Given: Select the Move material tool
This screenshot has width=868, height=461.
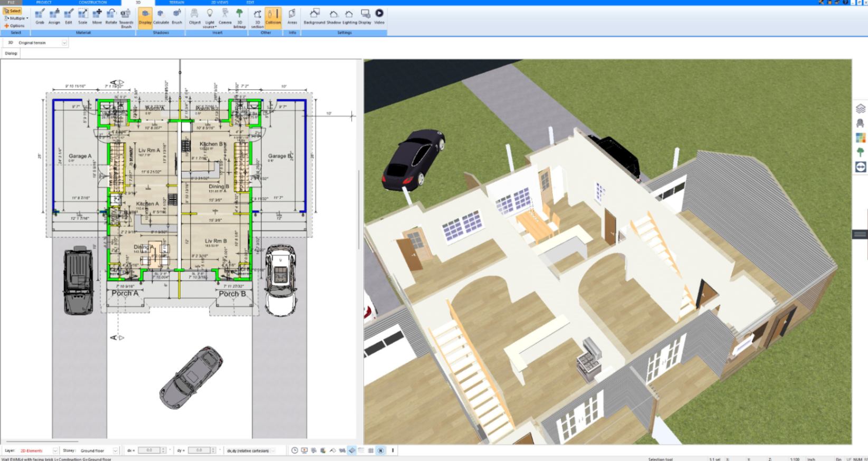Looking at the screenshot, I should click(97, 17).
